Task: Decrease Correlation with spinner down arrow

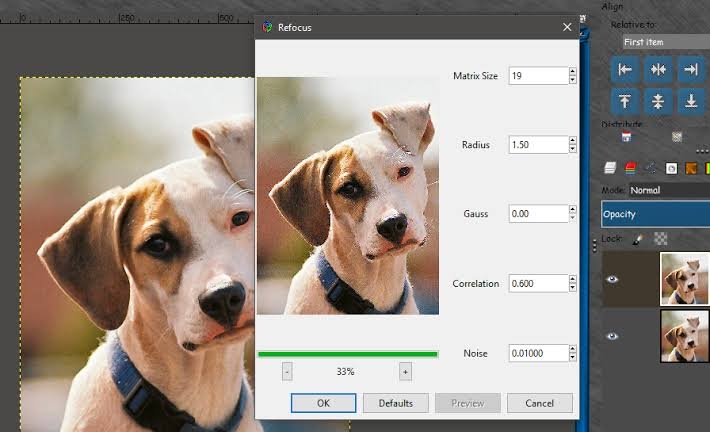Action: pyautogui.click(x=573, y=288)
